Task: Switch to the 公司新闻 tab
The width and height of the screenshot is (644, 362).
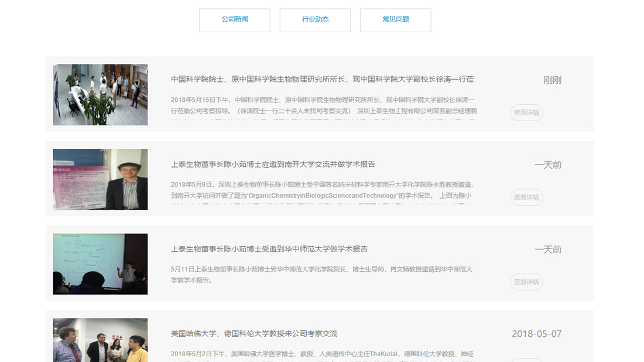Action: click(x=234, y=19)
